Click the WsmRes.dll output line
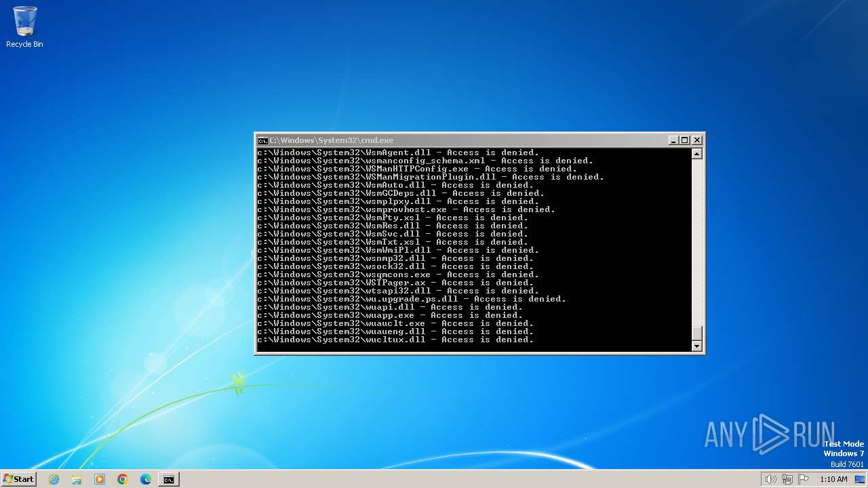This screenshot has width=868, height=488. tap(393, 226)
